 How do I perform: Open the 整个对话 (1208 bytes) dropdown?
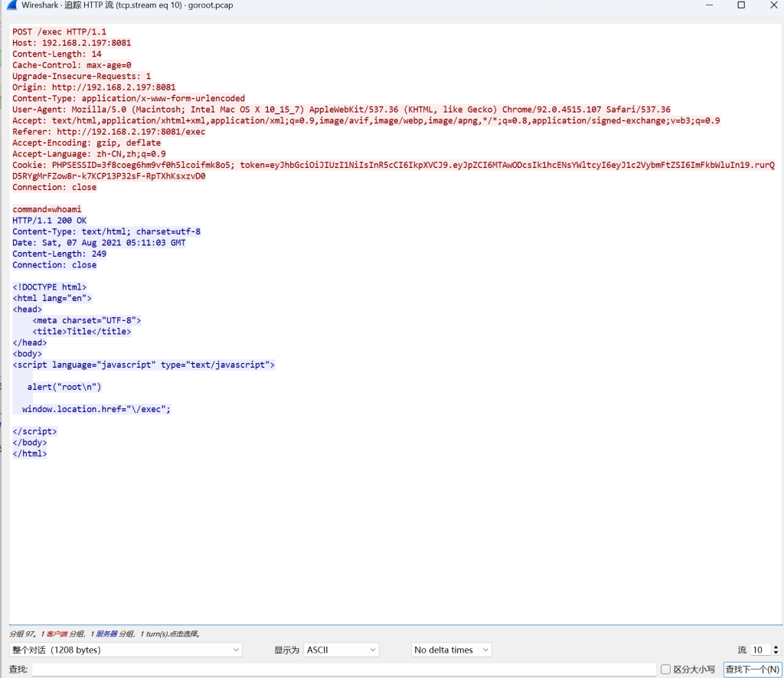coord(126,650)
